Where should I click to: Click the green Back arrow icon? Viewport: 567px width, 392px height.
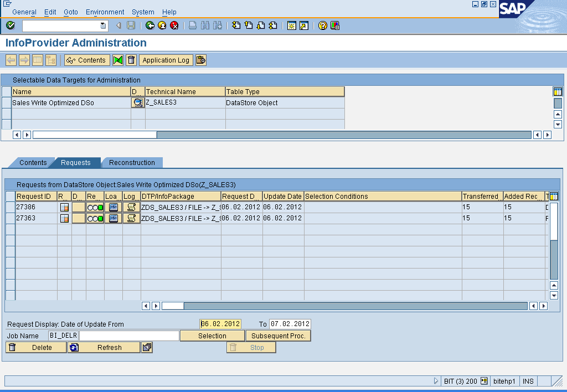point(150,25)
